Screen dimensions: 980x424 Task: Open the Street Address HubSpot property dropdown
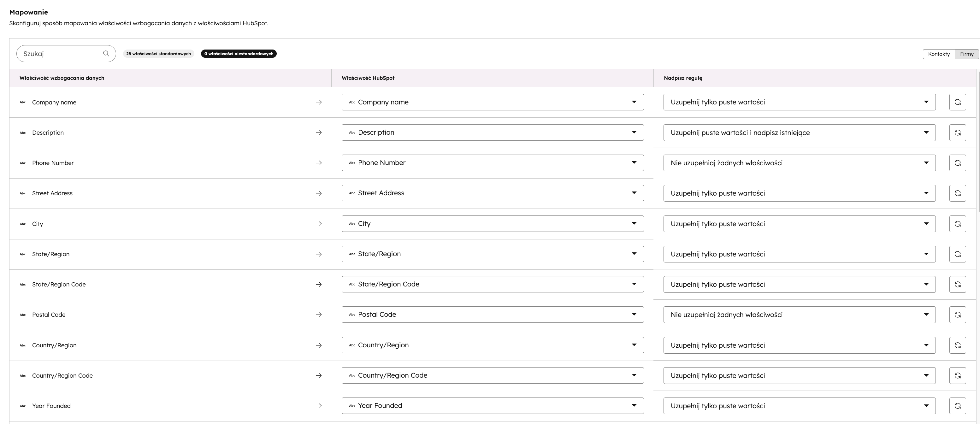pos(492,193)
